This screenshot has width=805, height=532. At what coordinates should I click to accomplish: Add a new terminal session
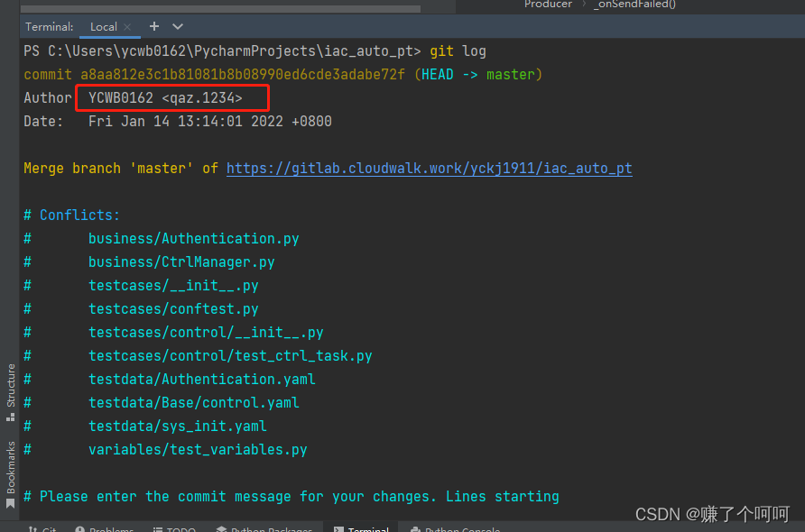tap(154, 26)
